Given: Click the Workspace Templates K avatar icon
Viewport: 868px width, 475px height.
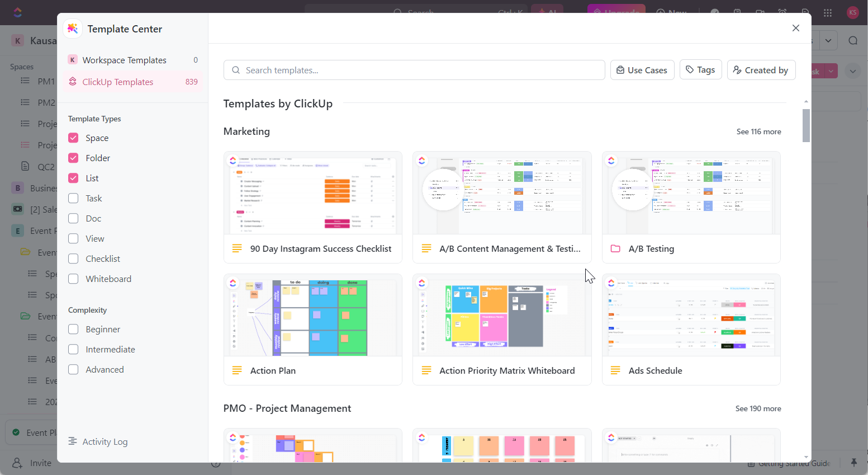Looking at the screenshot, I should (73, 60).
